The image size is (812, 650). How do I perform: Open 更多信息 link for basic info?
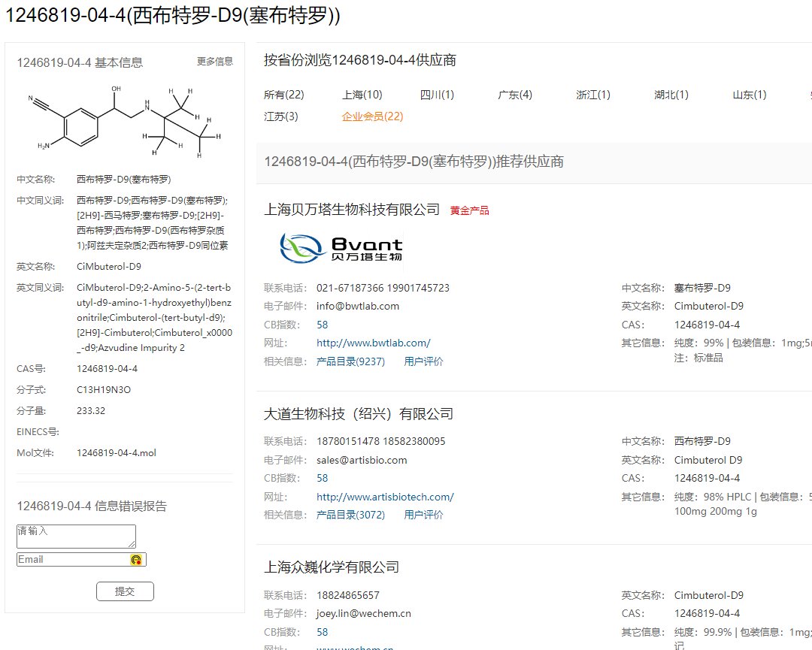215,62
